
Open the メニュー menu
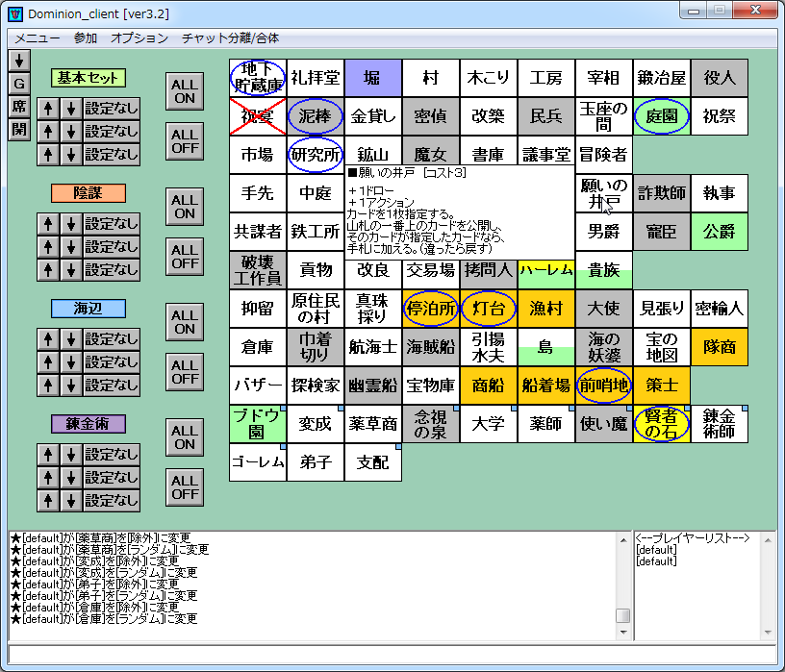(x=38, y=38)
